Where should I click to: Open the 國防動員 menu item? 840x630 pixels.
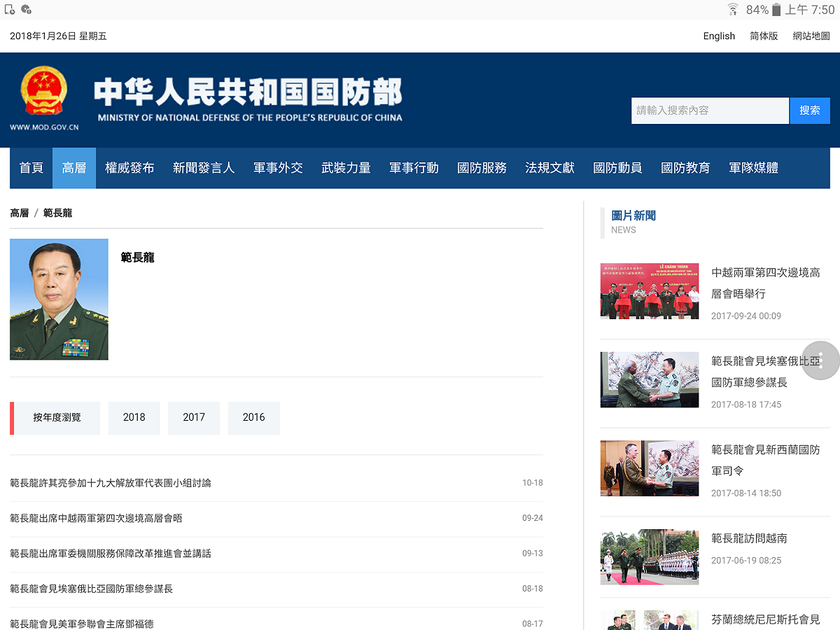pos(617,168)
